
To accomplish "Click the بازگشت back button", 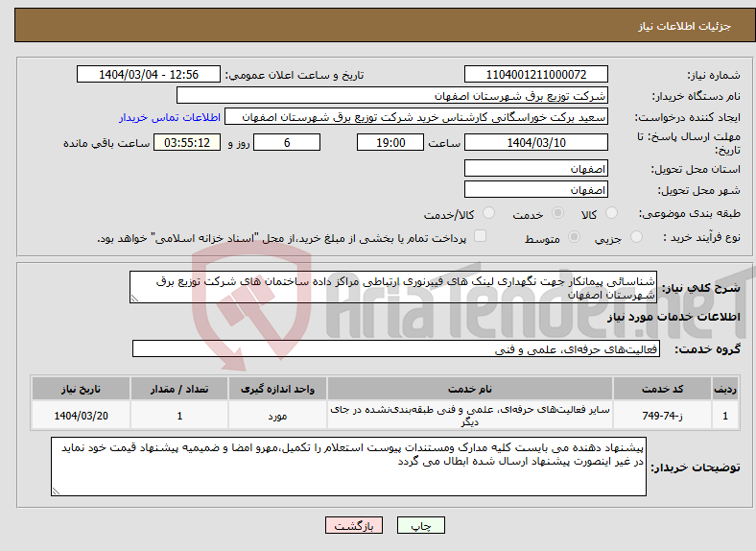I will (354, 525).
